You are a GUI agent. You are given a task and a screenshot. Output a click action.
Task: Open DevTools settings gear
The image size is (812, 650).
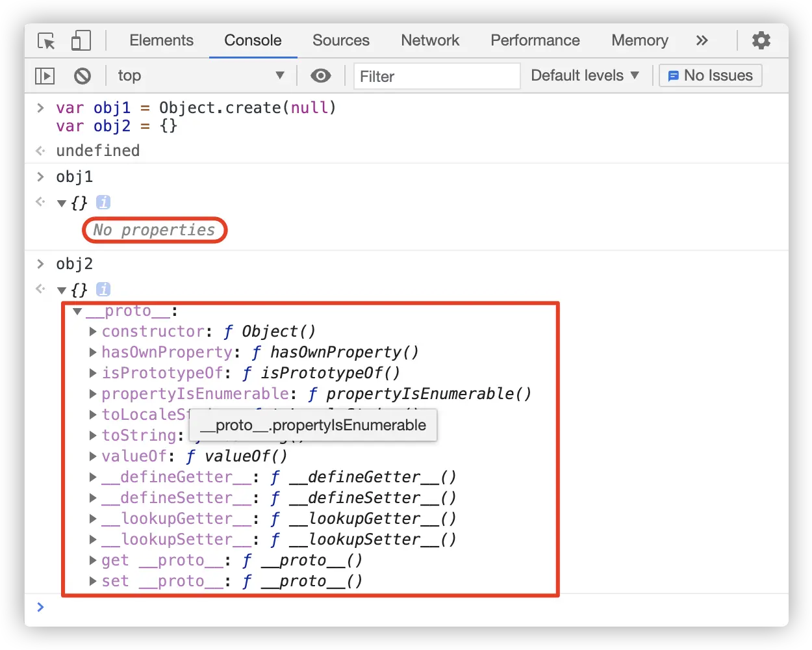click(761, 40)
